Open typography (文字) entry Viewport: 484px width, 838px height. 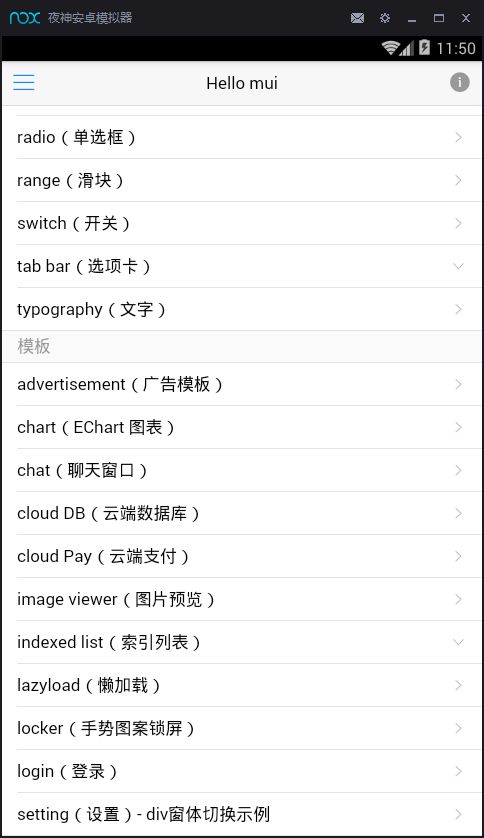point(242,309)
